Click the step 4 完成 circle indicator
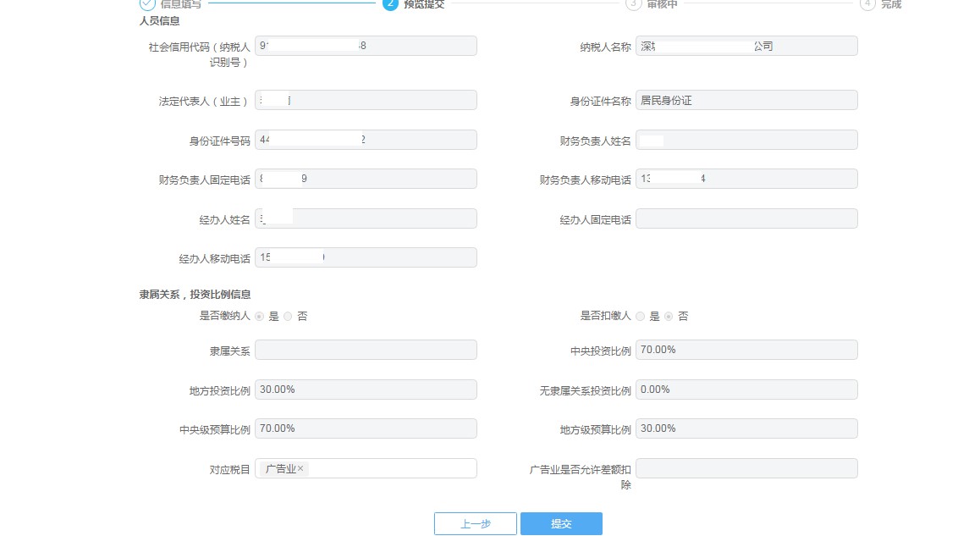Screen dimensions: 980x536 [x=867, y=4]
